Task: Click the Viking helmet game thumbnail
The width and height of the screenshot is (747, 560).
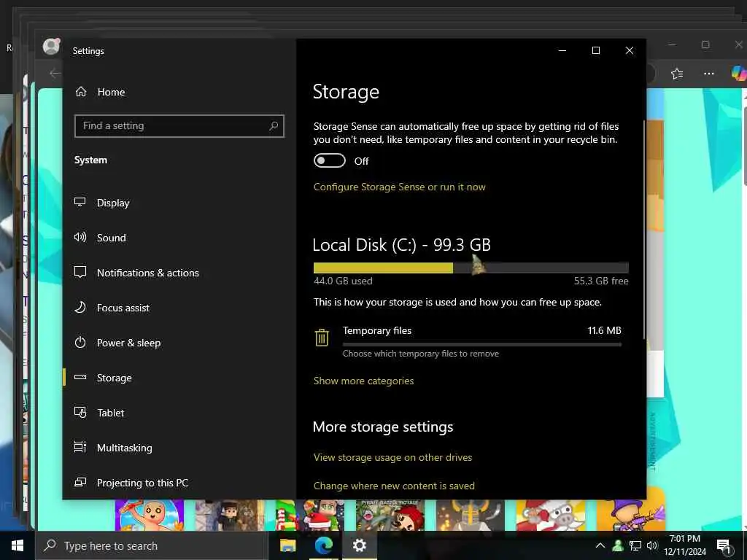Action: tap(471, 515)
